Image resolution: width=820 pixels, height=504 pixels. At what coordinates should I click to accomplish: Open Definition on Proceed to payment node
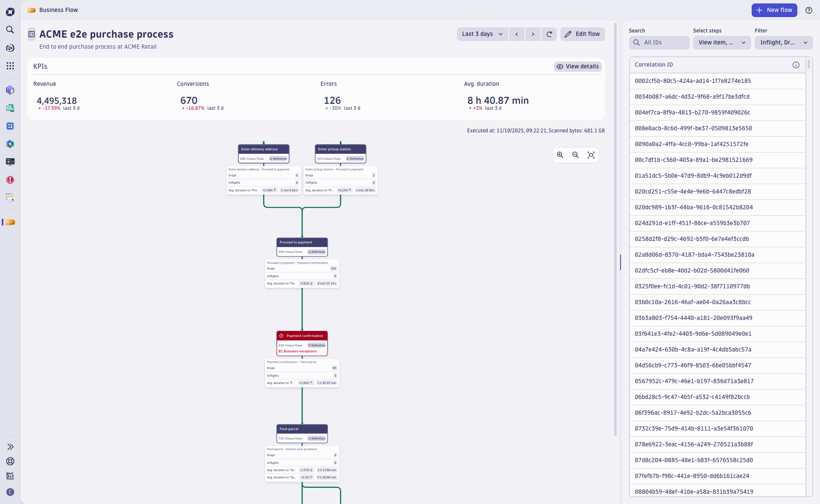[317, 252]
